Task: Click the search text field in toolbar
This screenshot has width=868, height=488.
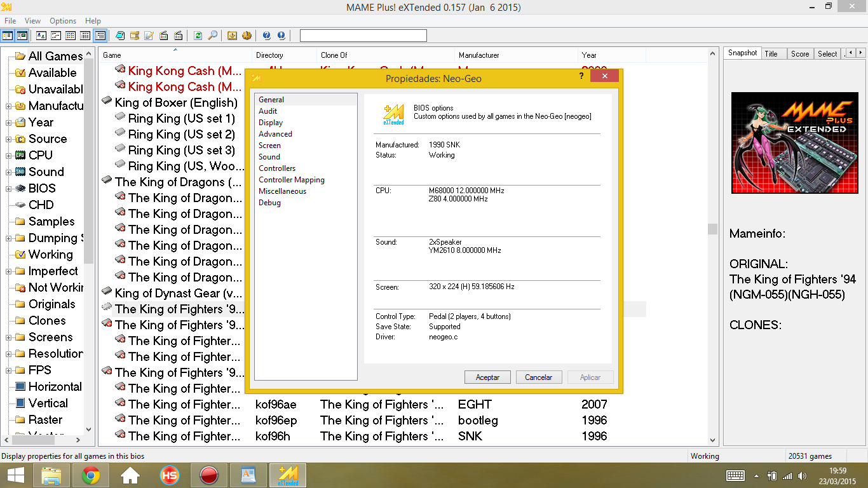Action: [363, 36]
